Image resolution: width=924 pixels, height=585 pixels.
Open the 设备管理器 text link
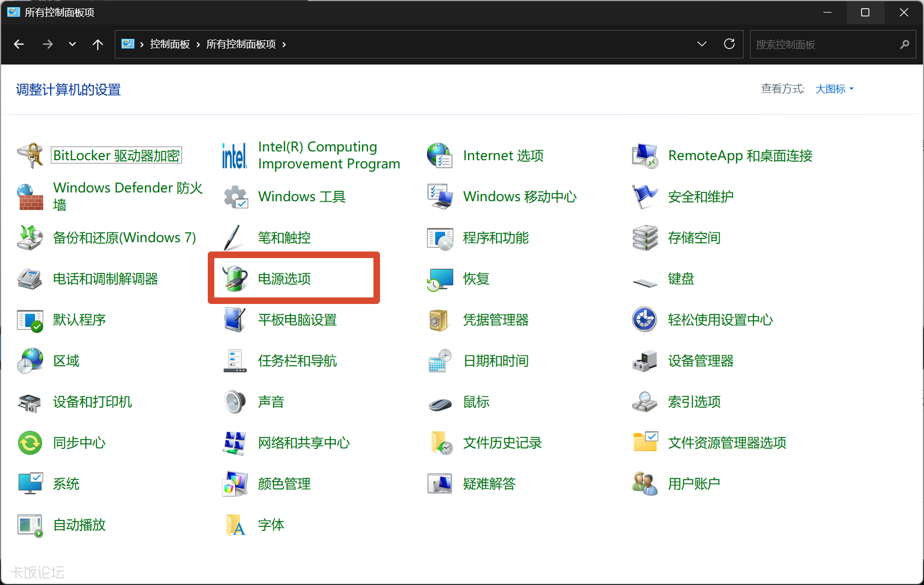701,361
